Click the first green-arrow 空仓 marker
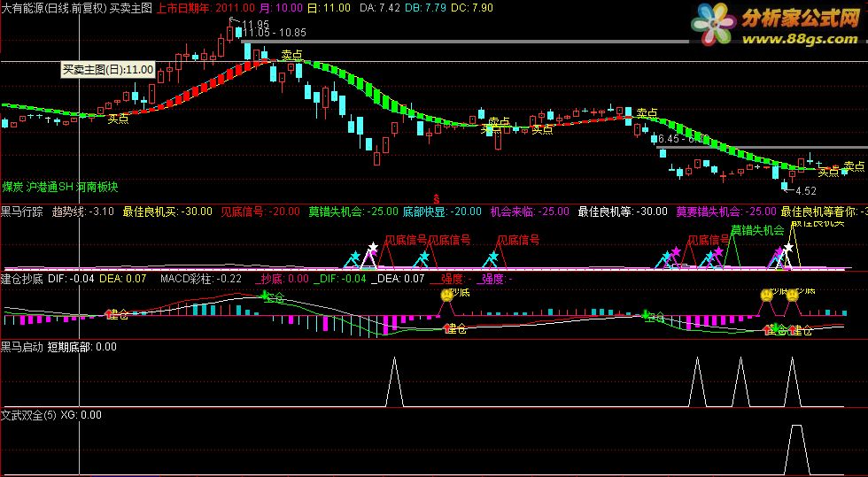This screenshot has height=477, width=868. click(x=264, y=295)
